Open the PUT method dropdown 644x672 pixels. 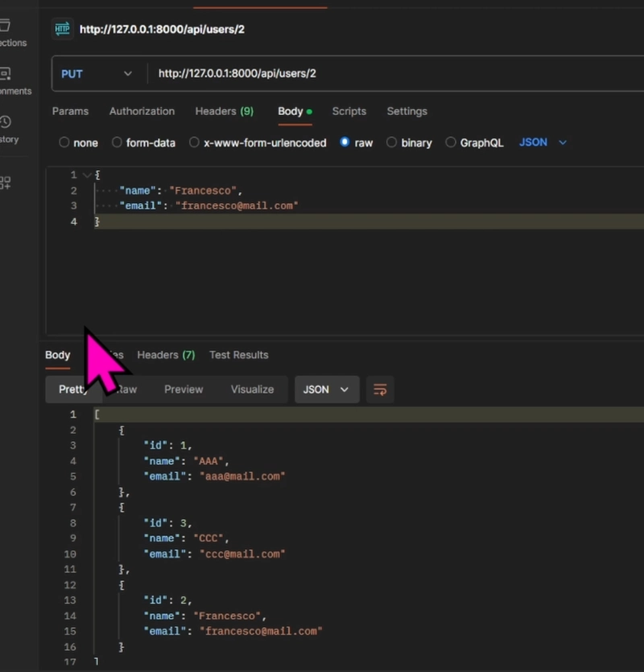(x=97, y=74)
